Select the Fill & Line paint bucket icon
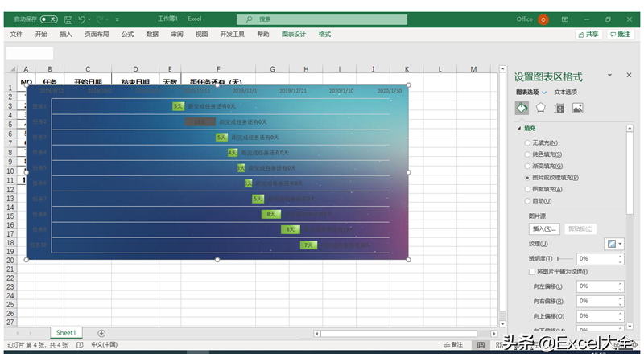This screenshot has height=362, width=644. (x=522, y=108)
